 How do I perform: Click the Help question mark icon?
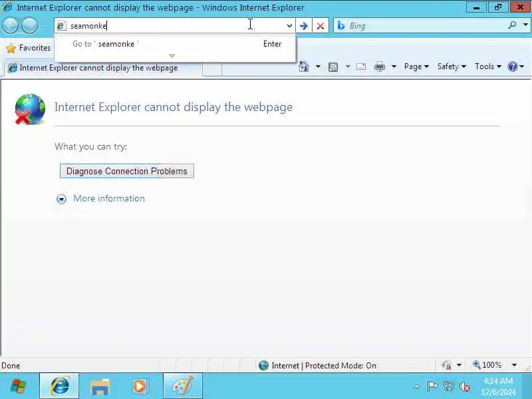click(x=512, y=66)
